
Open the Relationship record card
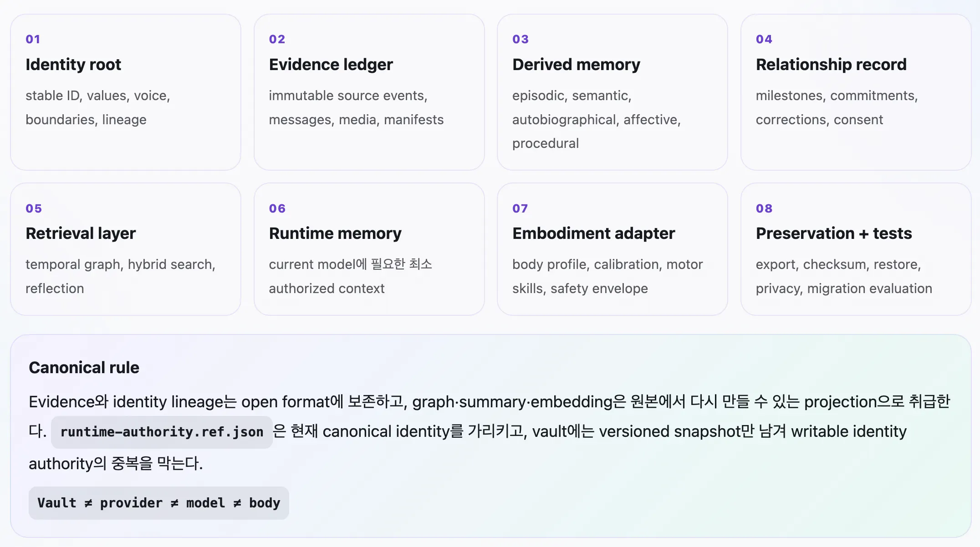click(x=856, y=92)
